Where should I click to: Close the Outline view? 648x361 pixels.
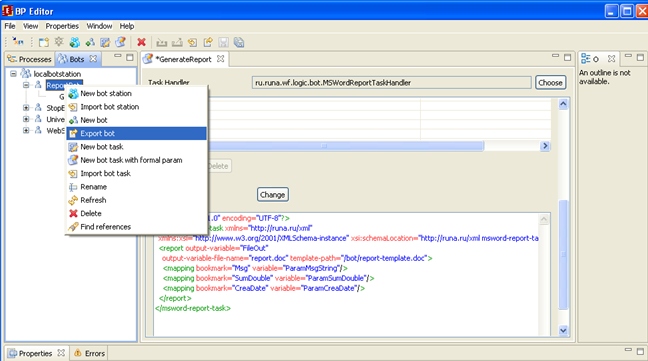pyautogui.click(x=611, y=59)
